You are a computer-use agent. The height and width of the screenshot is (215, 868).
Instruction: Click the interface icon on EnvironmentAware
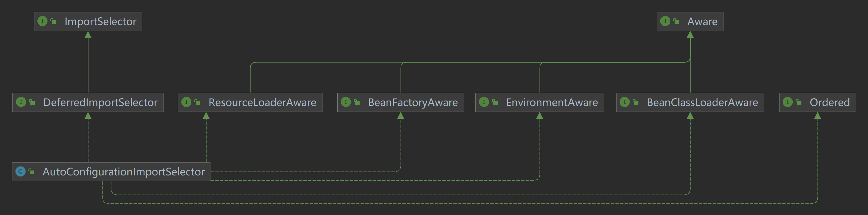click(x=484, y=102)
